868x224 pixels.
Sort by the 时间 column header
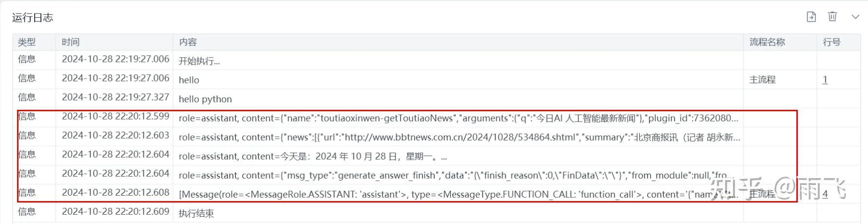point(71,42)
